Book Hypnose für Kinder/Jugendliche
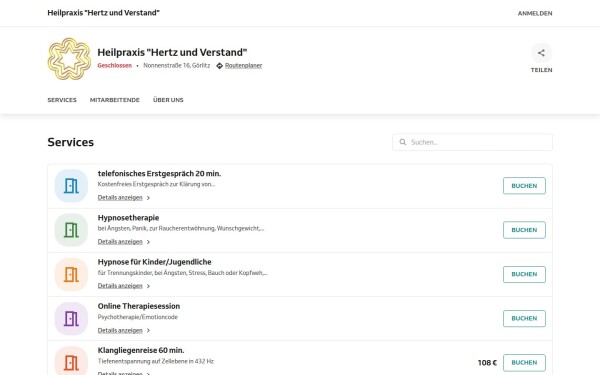 pos(524,274)
